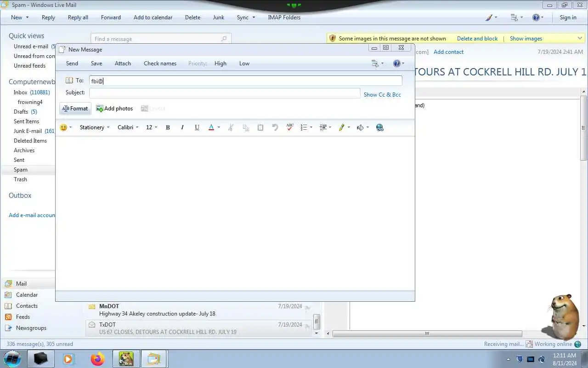This screenshot has width=588, height=368.
Task: Open the Contacts pane icon
Action: click(x=8, y=306)
